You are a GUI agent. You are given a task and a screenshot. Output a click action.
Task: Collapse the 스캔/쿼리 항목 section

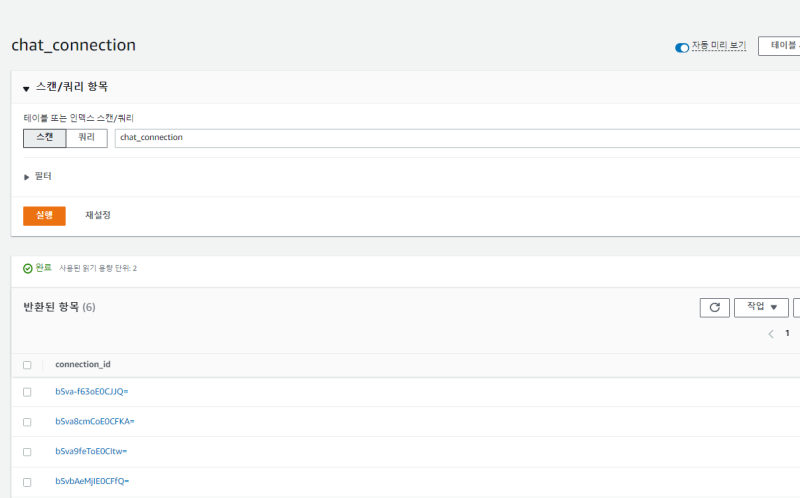click(26, 88)
